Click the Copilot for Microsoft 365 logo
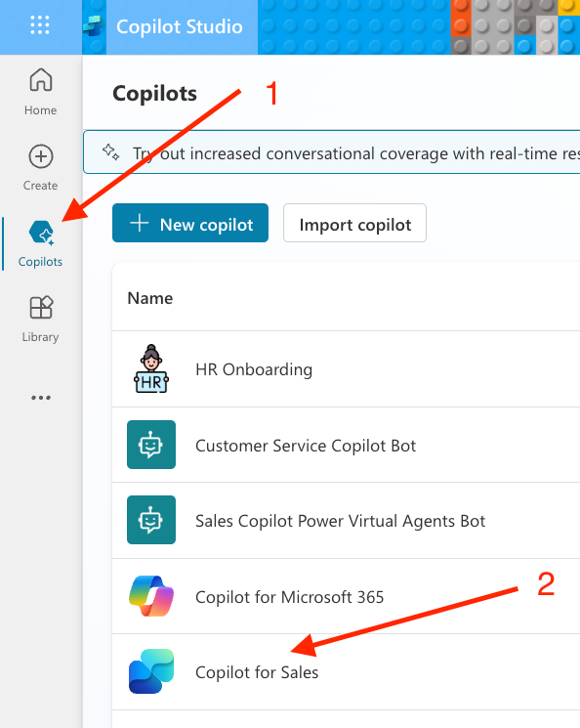Viewport: 580px width, 728px height. 151,596
